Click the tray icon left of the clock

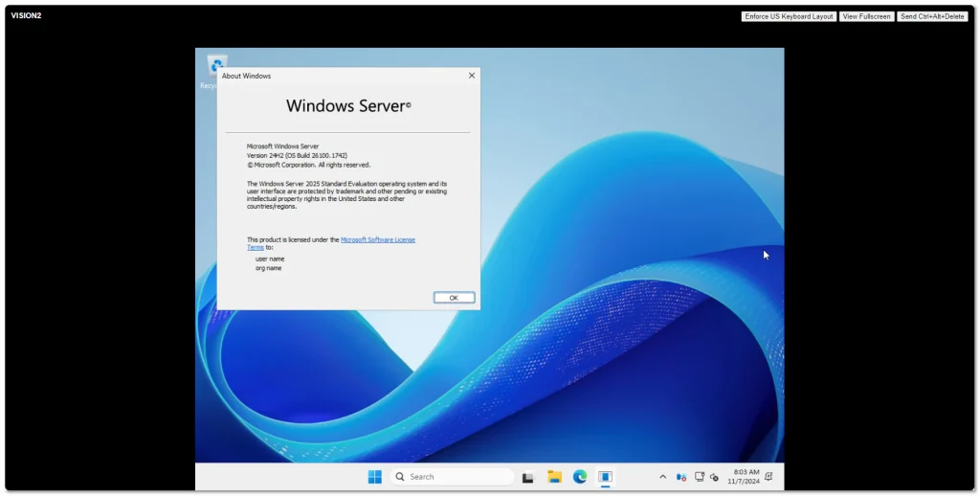tap(714, 477)
